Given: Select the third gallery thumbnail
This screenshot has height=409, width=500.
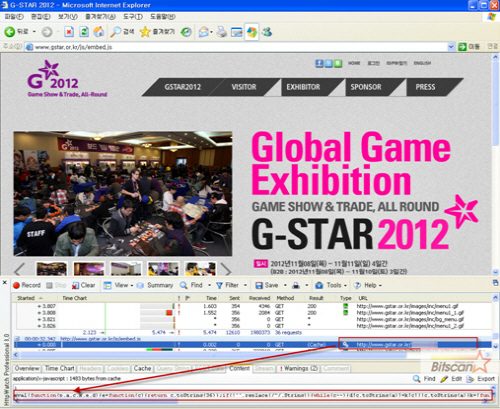Looking at the screenshot, I should coord(126,269).
